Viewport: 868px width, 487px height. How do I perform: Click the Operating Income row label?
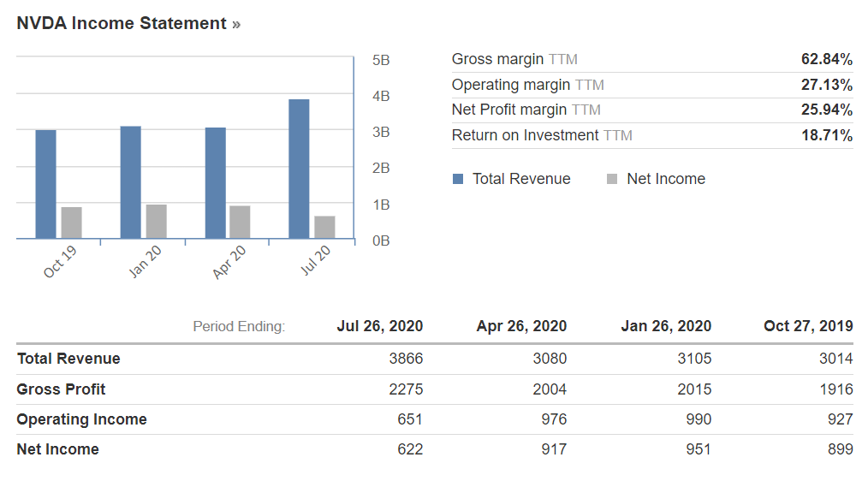click(x=81, y=419)
